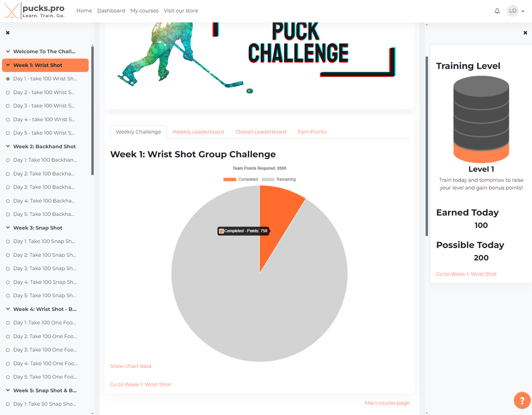The height and width of the screenshot is (415, 532).
Task: Toggle the Remaining legend item in chart
Action: pyautogui.click(x=279, y=179)
